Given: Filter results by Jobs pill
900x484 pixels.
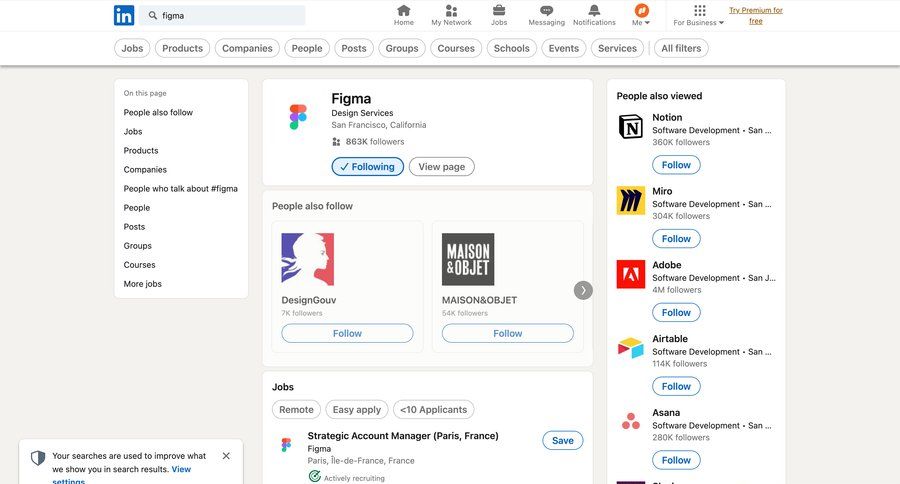Looking at the screenshot, I should 132,48.
